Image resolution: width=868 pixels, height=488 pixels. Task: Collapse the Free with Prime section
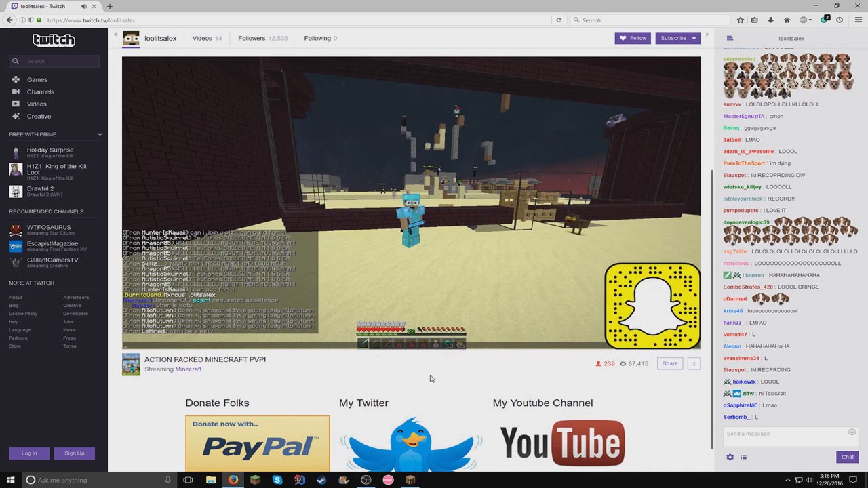(100, 134)
